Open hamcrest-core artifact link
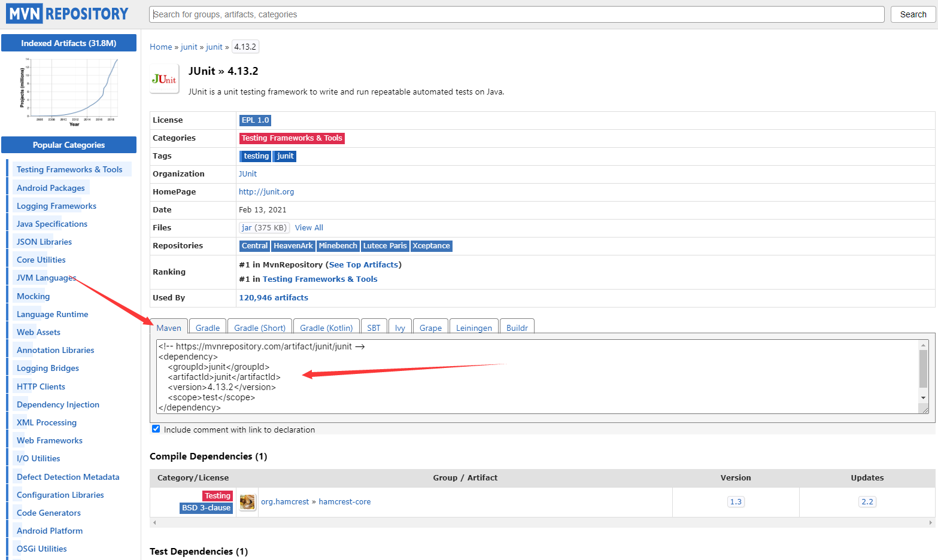Image resolution: width=938 pixels, height=560 pixels. coord(345,502)
